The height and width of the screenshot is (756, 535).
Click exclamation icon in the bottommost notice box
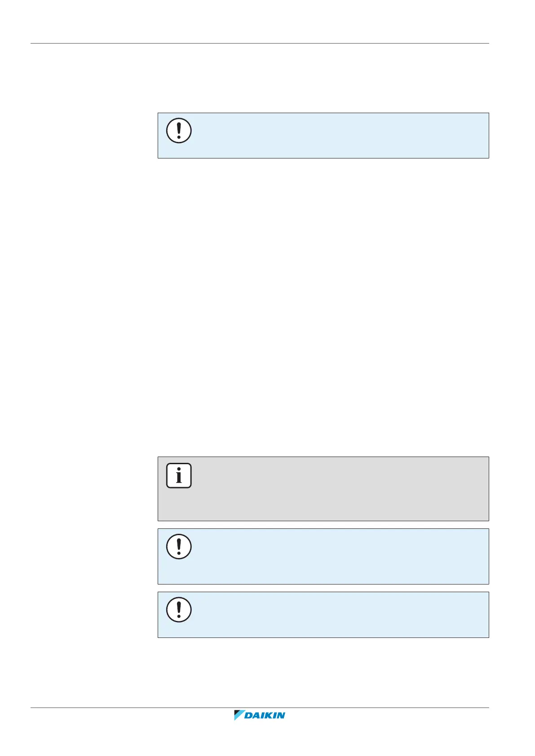(179, 610)
